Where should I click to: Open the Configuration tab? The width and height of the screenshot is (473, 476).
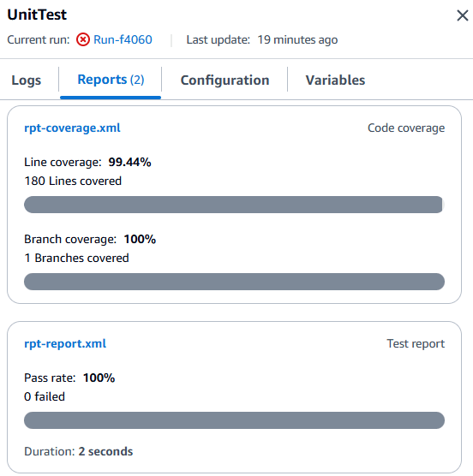(225, 80)
